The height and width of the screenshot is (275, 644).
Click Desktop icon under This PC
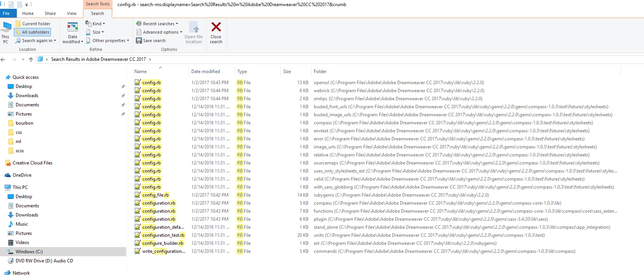tap(11, 197)
